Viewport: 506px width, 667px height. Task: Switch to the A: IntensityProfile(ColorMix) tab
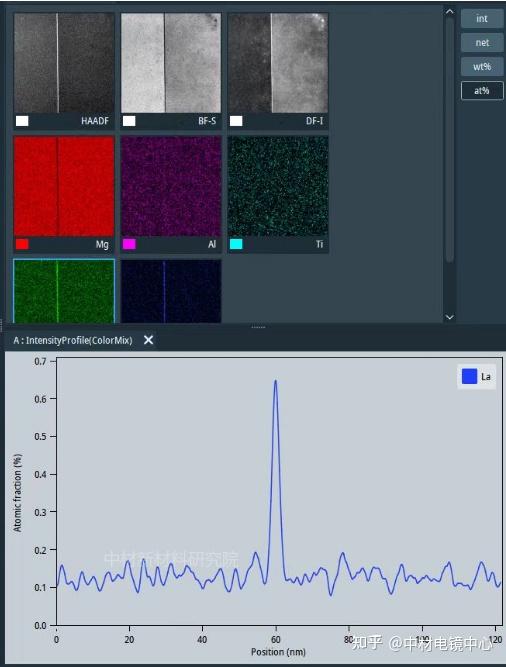tap(73, 340)
